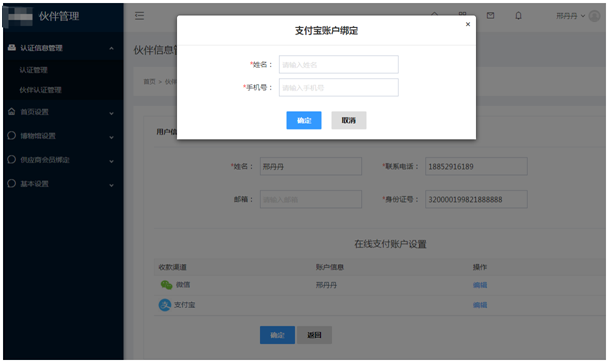The image size is (609, 363).
Task: Click the 在线支付账户设置 heading
Action: pyautogui.click(x=390, y=244)
